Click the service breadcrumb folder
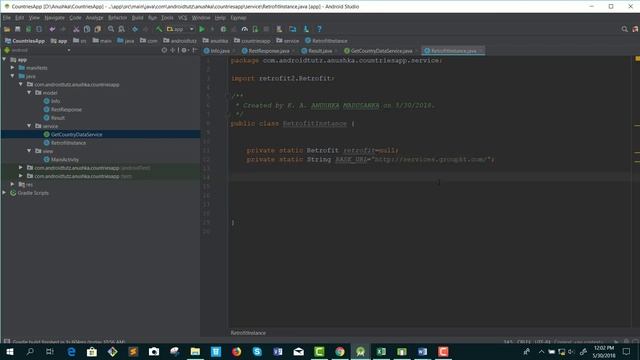 288,41
